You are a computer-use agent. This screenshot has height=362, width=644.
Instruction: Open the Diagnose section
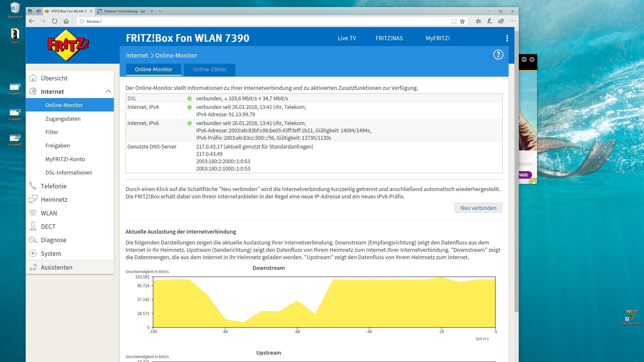pyautogui.click(x=53, y=240)
